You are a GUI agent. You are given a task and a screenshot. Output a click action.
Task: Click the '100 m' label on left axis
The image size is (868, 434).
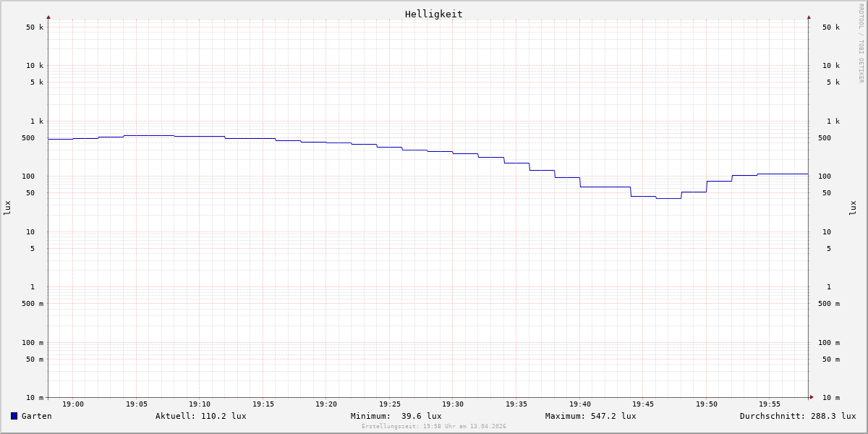tap(33, 343)
